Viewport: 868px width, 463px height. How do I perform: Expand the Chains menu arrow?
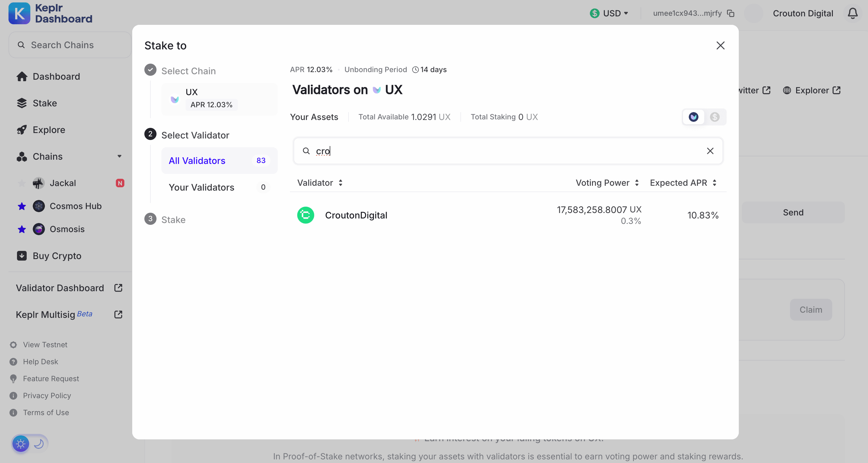coord(119,156)
